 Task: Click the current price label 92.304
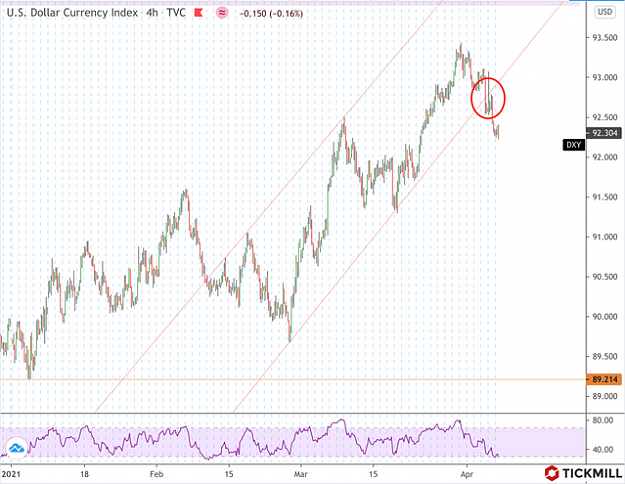point(604,133)
